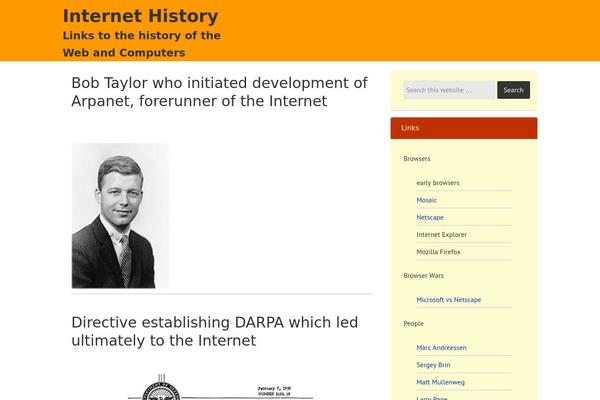Go to the Mosaic link
Viewport: 600px width, 400px height.
427,200
